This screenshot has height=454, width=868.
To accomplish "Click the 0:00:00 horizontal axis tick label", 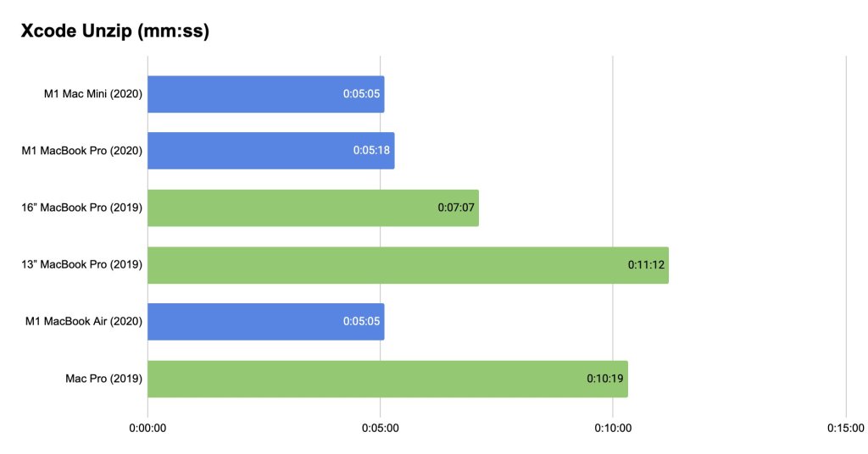I will coord(147,429).
